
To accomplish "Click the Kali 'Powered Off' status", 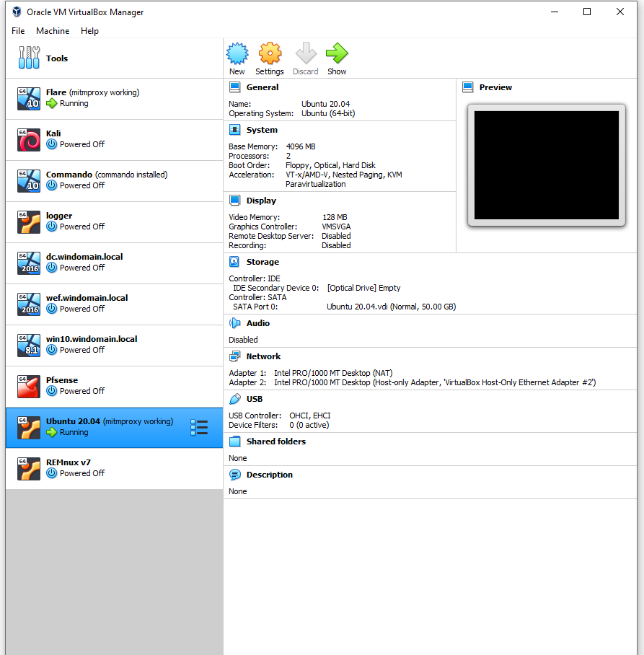I will [82, 144].
